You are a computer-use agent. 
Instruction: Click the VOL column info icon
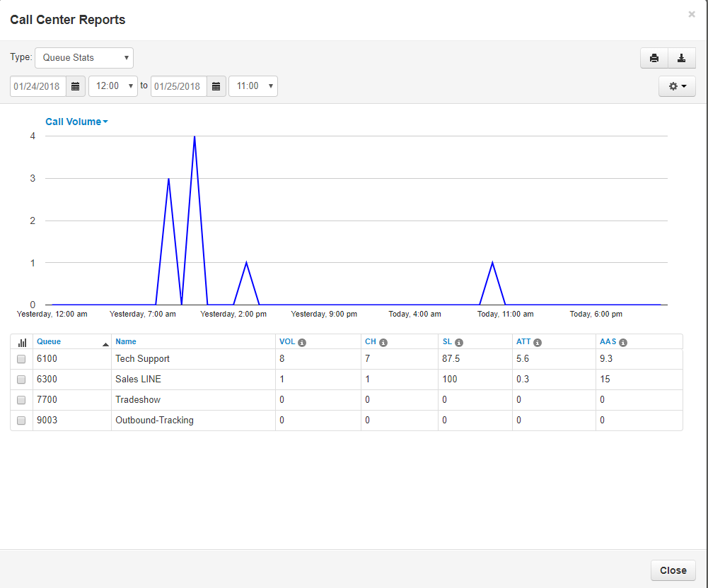[x=302, y=342]
